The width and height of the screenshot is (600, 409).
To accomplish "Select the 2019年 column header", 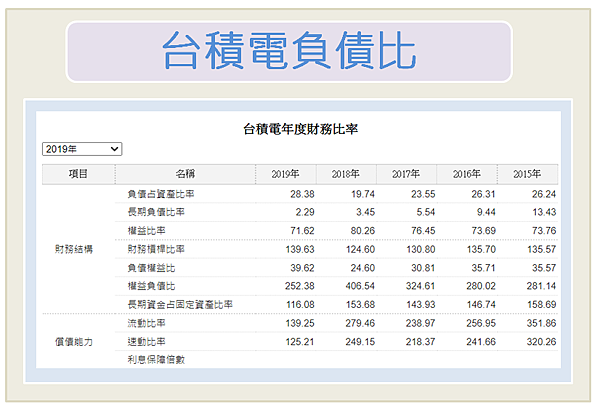I will [285, 174].
